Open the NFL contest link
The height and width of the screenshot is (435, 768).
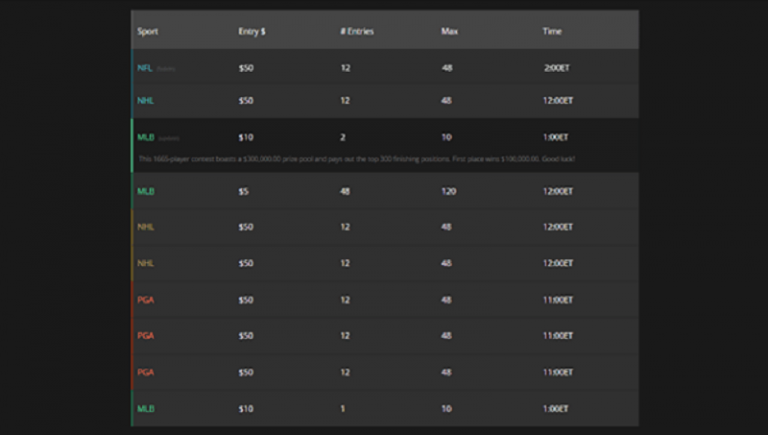pos(145,68)
